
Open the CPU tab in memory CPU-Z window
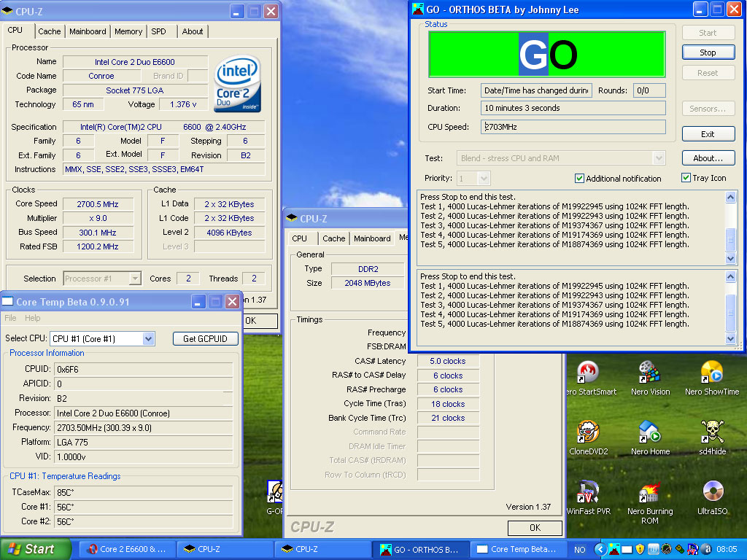[x=300, y=238]
